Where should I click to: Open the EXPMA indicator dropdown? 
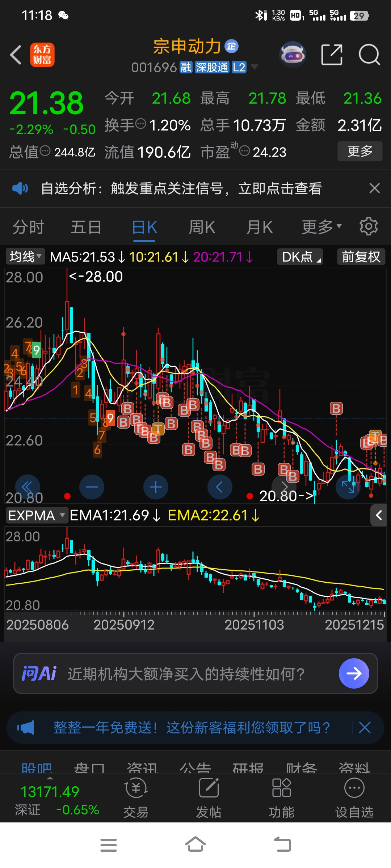[x=37, y=515]
